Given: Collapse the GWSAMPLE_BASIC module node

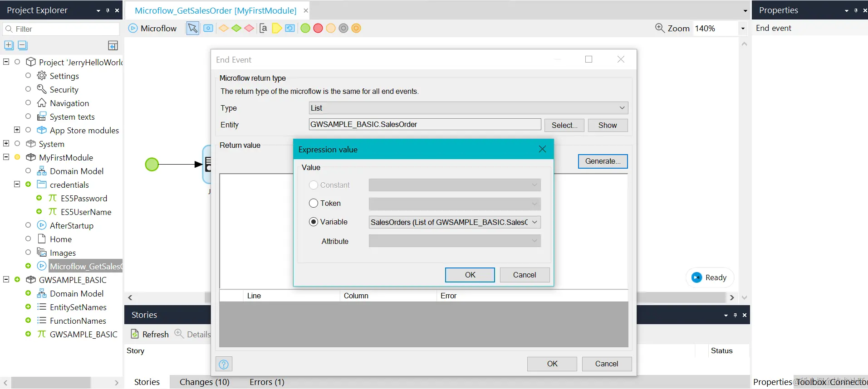Looking at the screenshot, I should (x=6, y=279).
